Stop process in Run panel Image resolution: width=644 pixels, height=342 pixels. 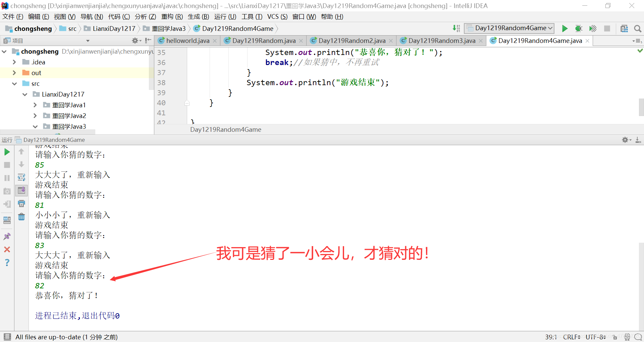tap(7, 165)
